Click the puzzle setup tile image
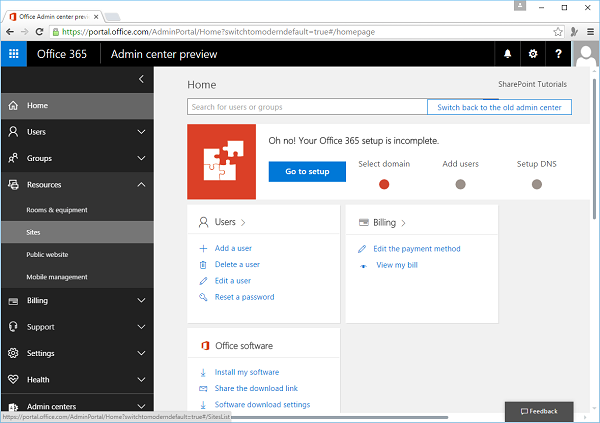Screen dimensions: 600x423 tap(222, 161)
